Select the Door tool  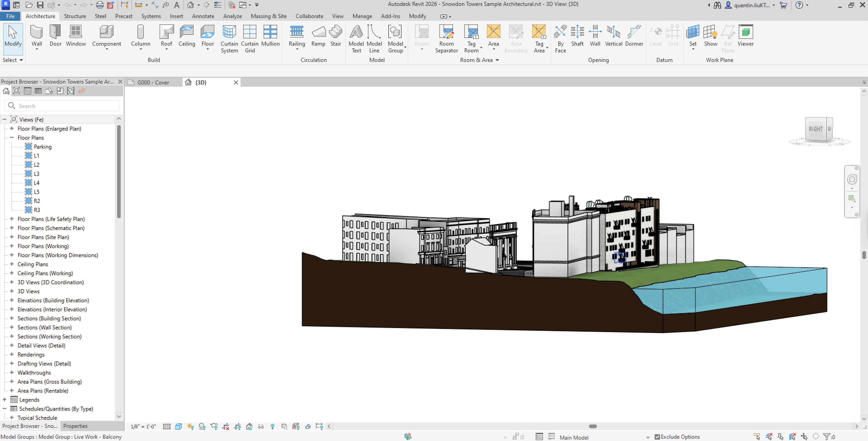point(55,36)
